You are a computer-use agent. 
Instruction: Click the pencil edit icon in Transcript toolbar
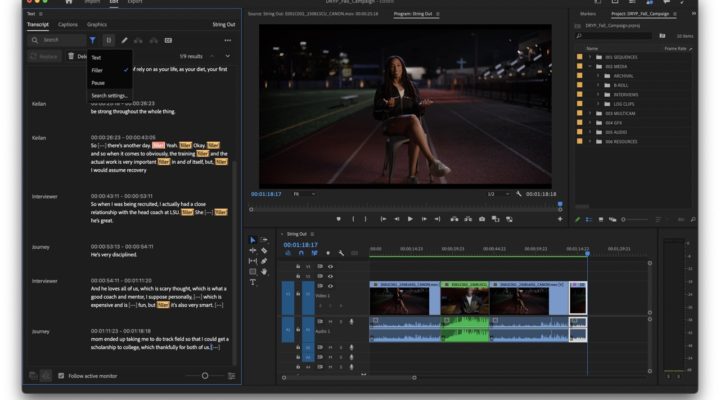point(124,40)
